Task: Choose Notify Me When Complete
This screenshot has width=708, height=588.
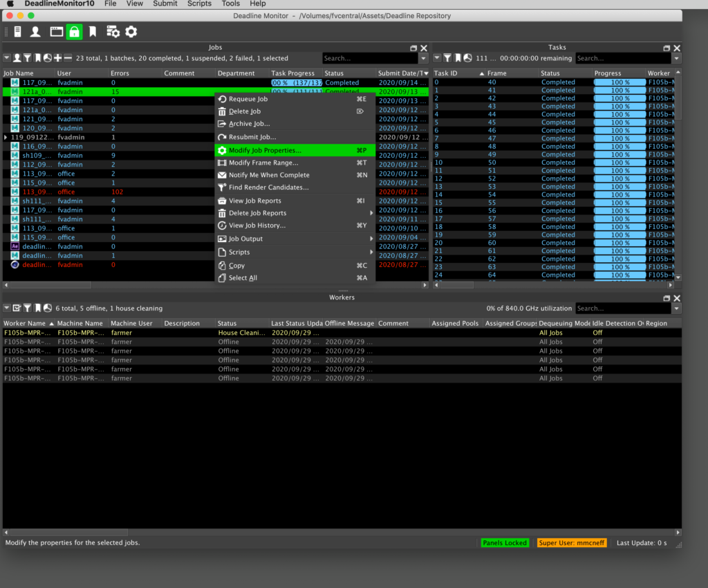Action: (x=295, y=175)
